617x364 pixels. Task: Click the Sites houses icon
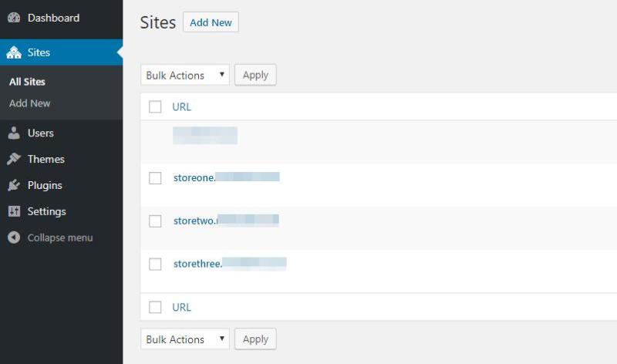[13, 53]
